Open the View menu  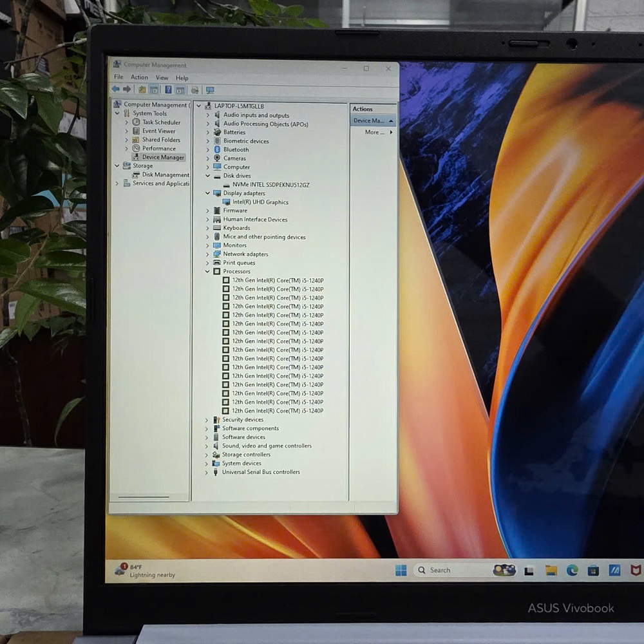(162, 78)
